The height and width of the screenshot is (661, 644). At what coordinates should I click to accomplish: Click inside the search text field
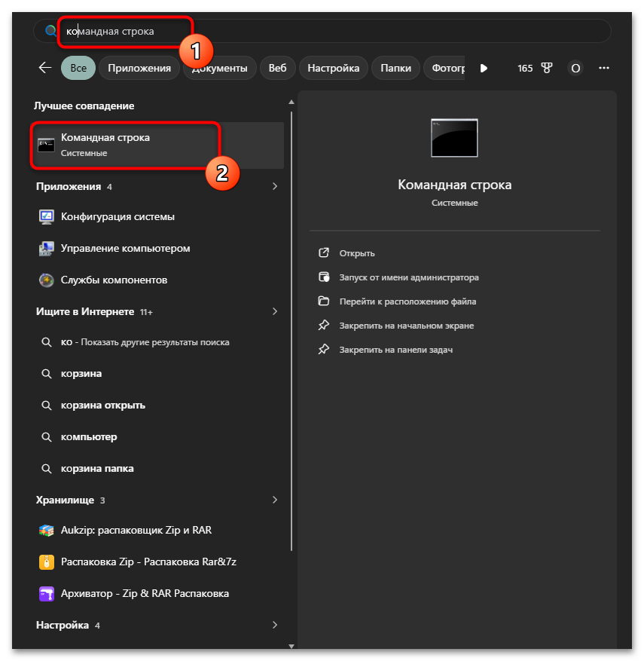(322, 31)
